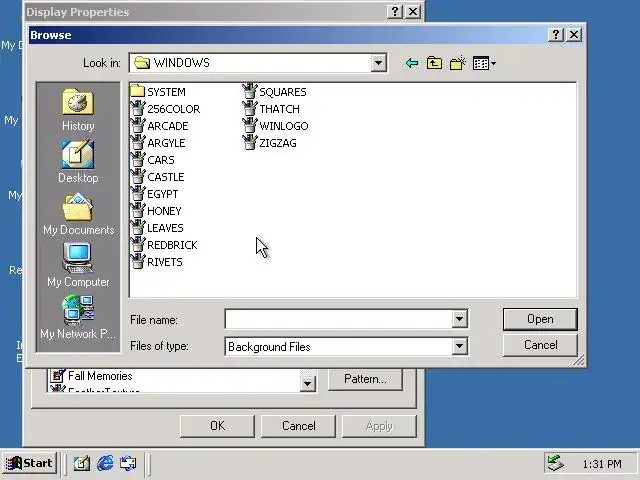Open the View Menu toolbar button

[484, 63]
